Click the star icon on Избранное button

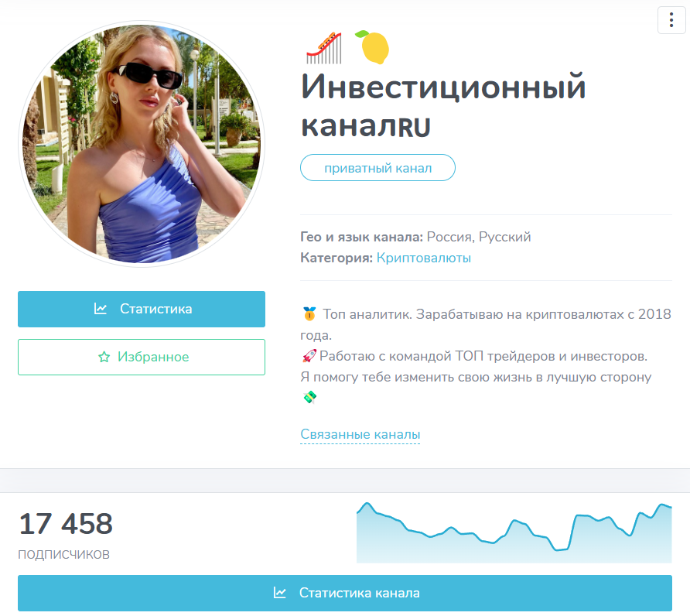104,357
